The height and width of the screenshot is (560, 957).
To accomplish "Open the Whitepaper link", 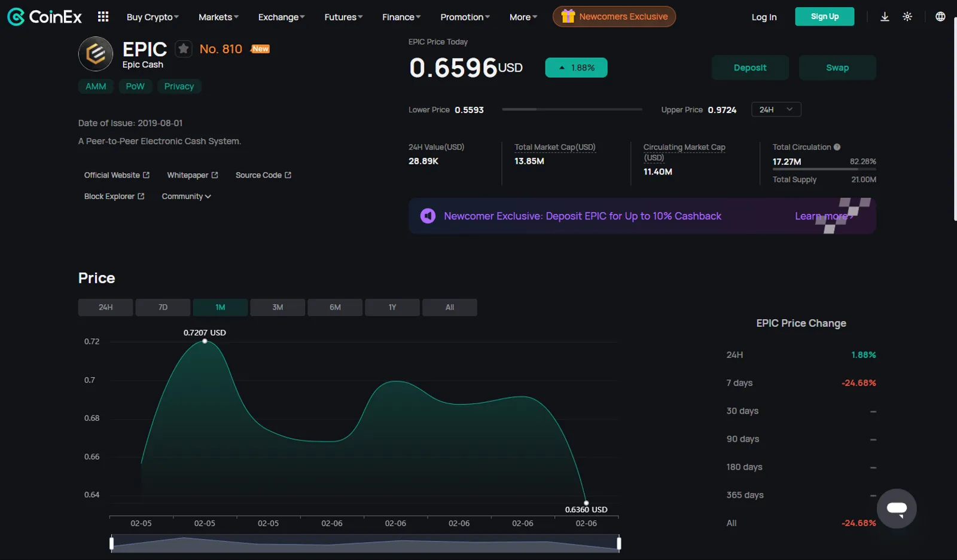I will (193, 175).
